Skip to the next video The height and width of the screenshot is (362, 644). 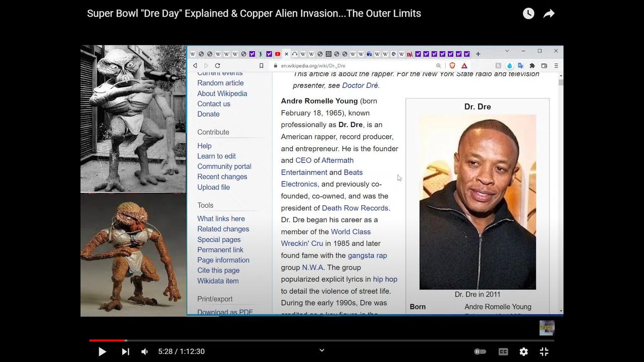pos(125,351)
